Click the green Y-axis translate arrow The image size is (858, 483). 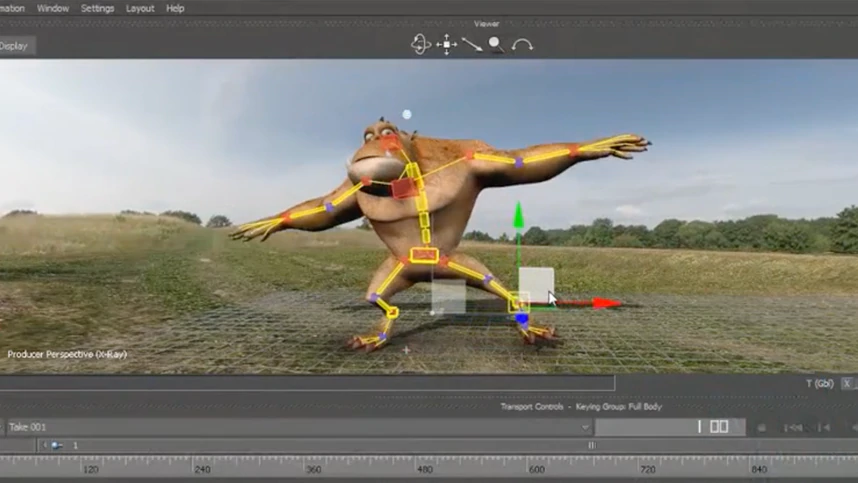point(518,216)
